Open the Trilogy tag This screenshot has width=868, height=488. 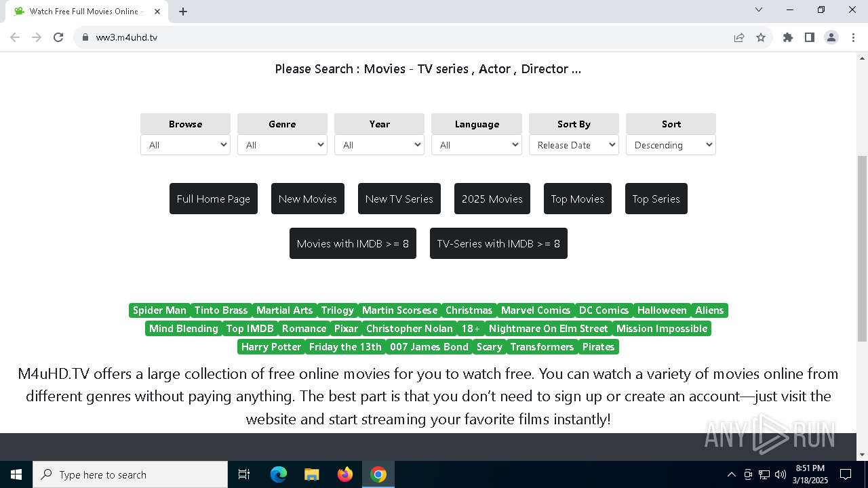tap(338, 310)
